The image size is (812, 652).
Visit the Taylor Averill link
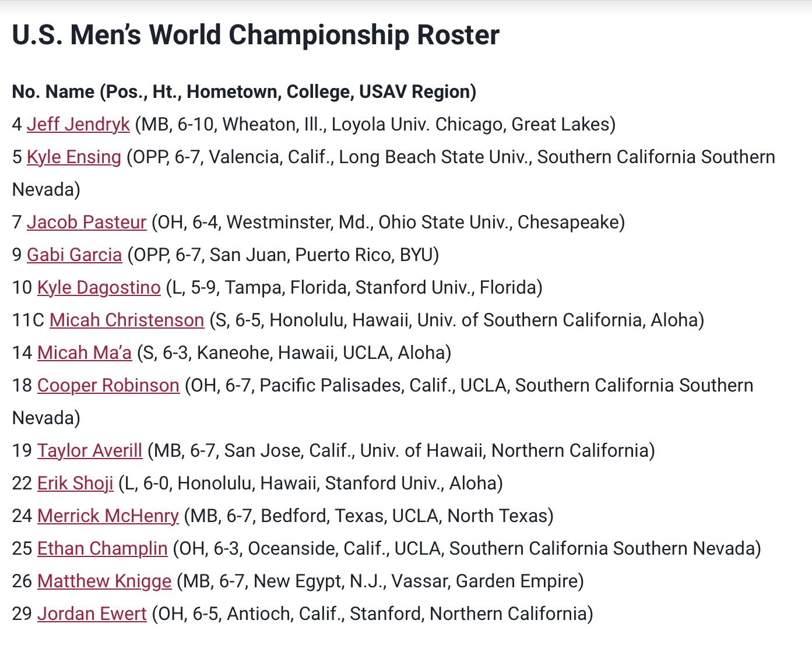90,450
